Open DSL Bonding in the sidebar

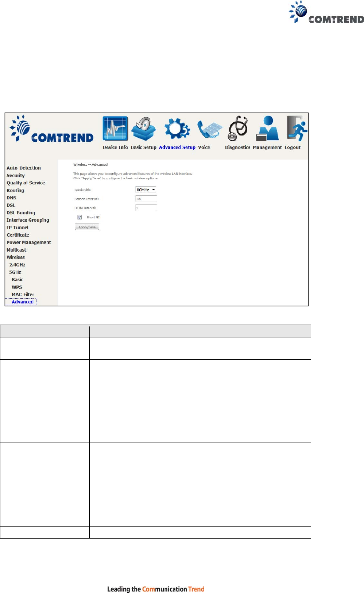(x=21, y=213)
